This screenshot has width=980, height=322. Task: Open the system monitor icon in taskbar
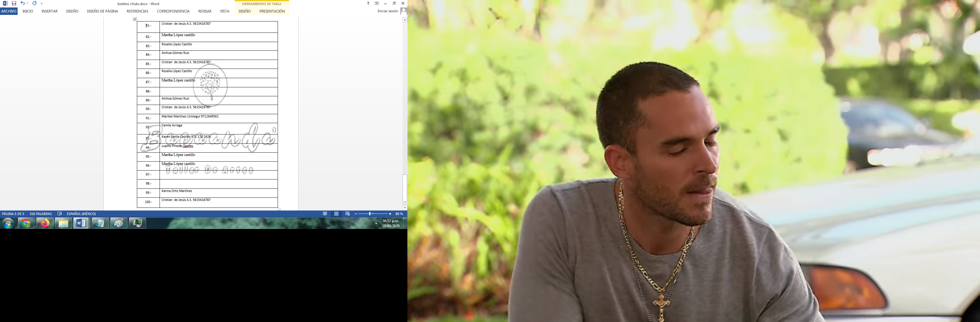tap(137, 223)
